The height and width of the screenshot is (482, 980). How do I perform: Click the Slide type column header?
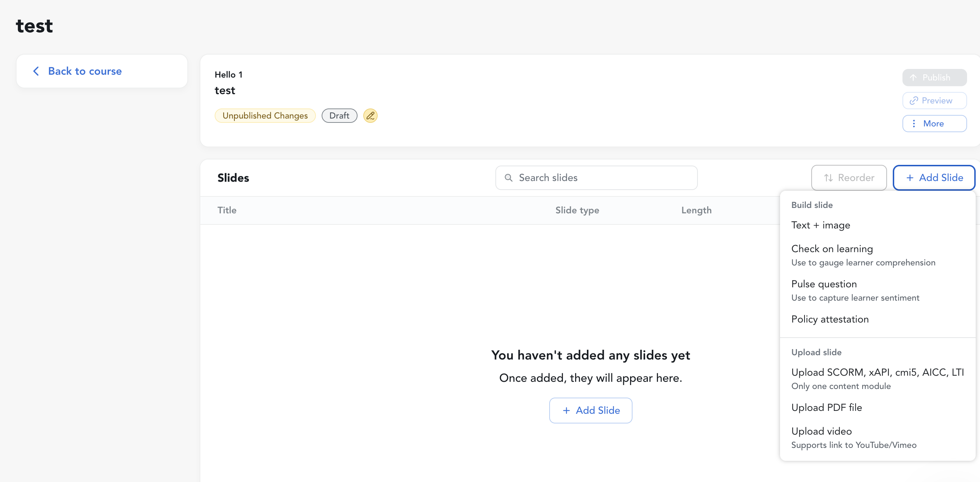(x=577, y=210)
